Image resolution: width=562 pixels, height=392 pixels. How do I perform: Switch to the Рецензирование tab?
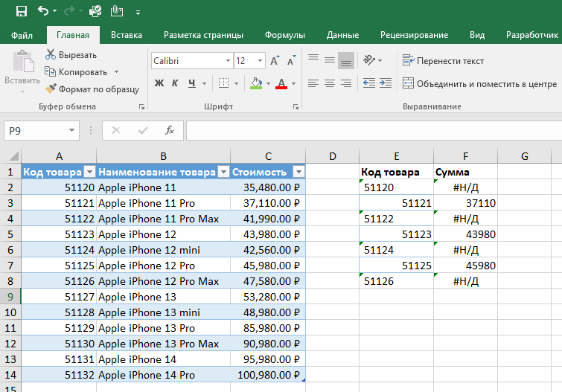click(x=414, y=35)
